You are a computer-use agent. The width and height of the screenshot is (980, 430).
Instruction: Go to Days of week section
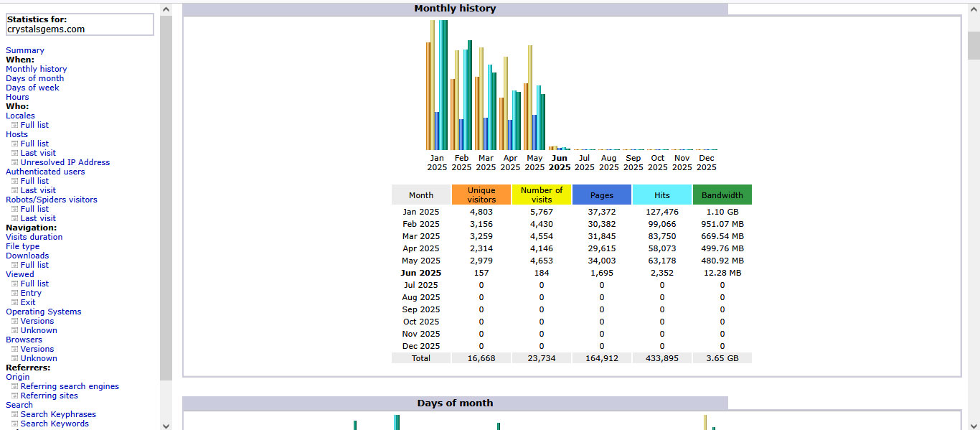32,88
